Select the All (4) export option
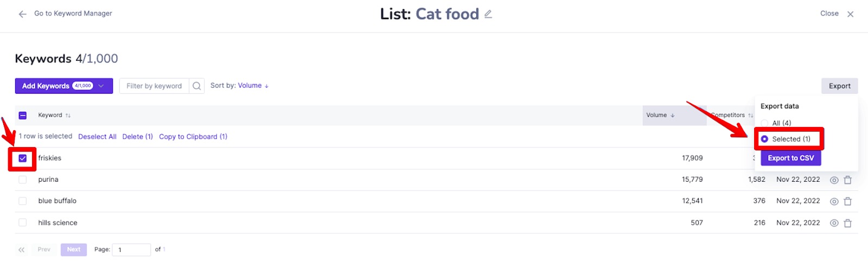Viewport: 868px width, 261px height. coord(764,123)
